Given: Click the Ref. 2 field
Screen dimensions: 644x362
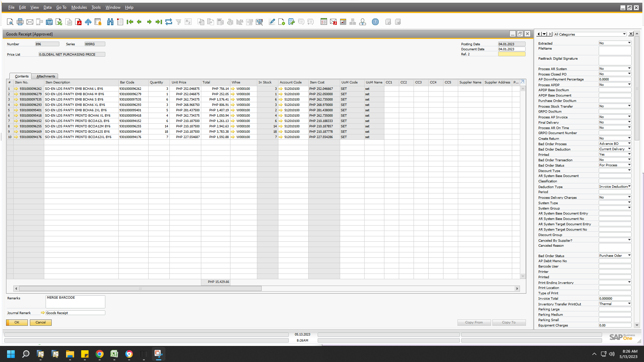Looking at the screenshot, I should coord(512,54).
